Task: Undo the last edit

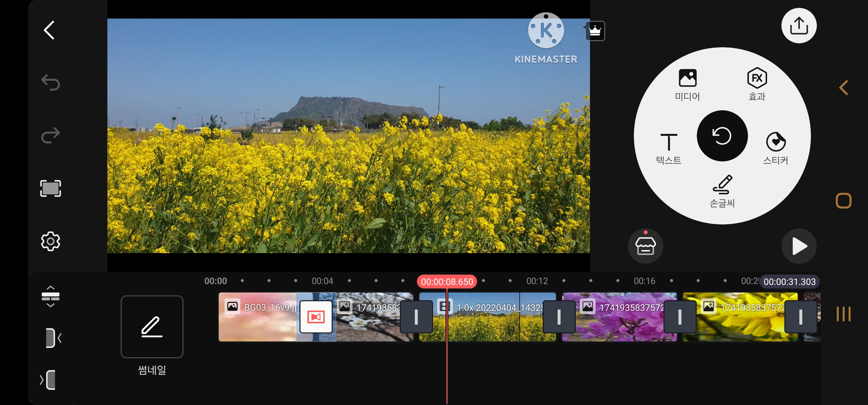Action: pos(51,83)
